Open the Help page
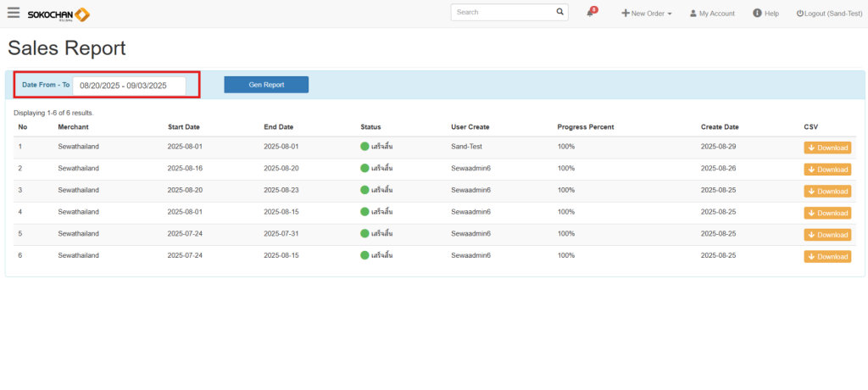The image size is (868, 390). [765, 14]
